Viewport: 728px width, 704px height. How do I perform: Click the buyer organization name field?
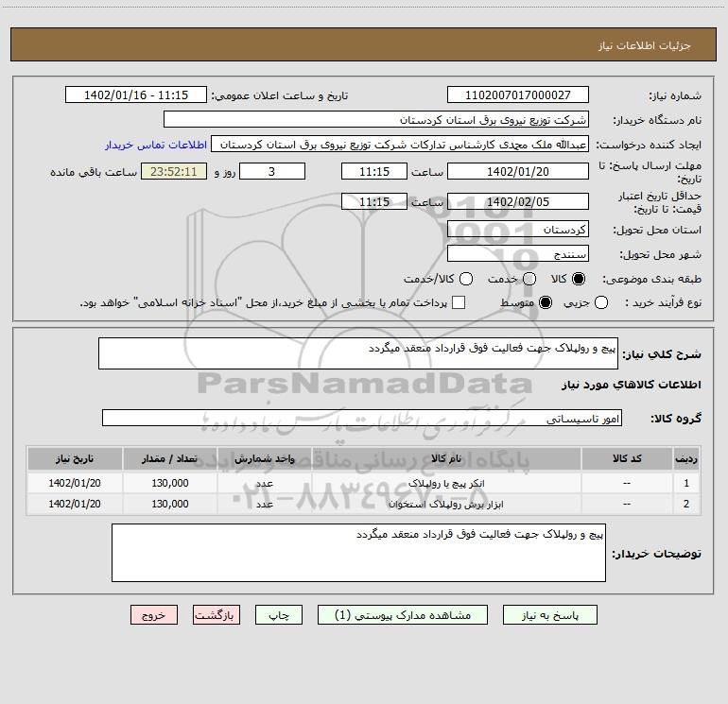[x=376, y=120]
